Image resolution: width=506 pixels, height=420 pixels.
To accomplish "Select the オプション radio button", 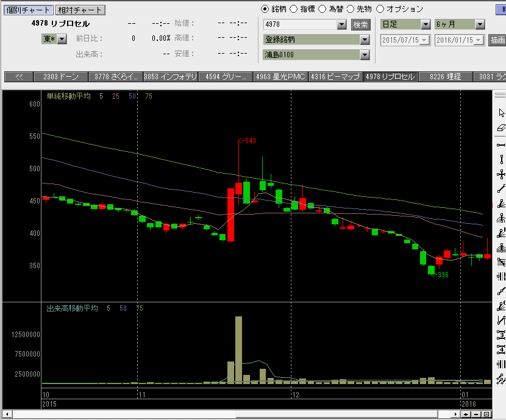I will pyautogui.click(x=380, y=9).
